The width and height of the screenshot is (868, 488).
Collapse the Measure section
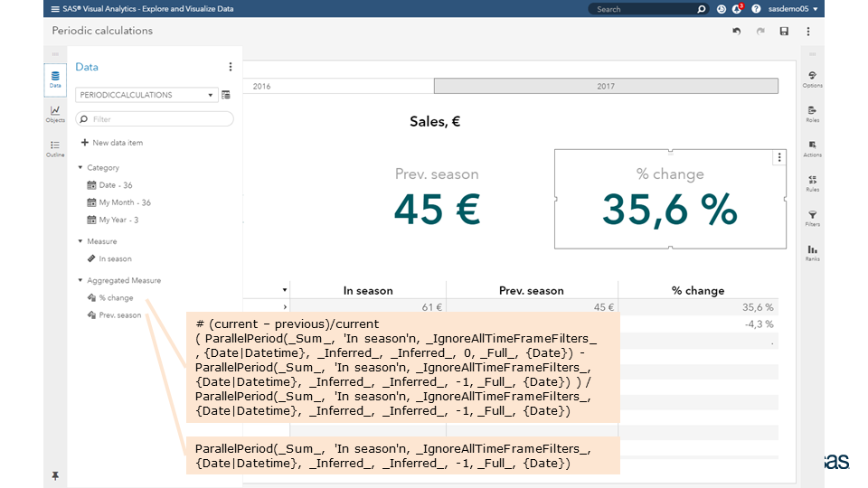[x=80, y=242]
